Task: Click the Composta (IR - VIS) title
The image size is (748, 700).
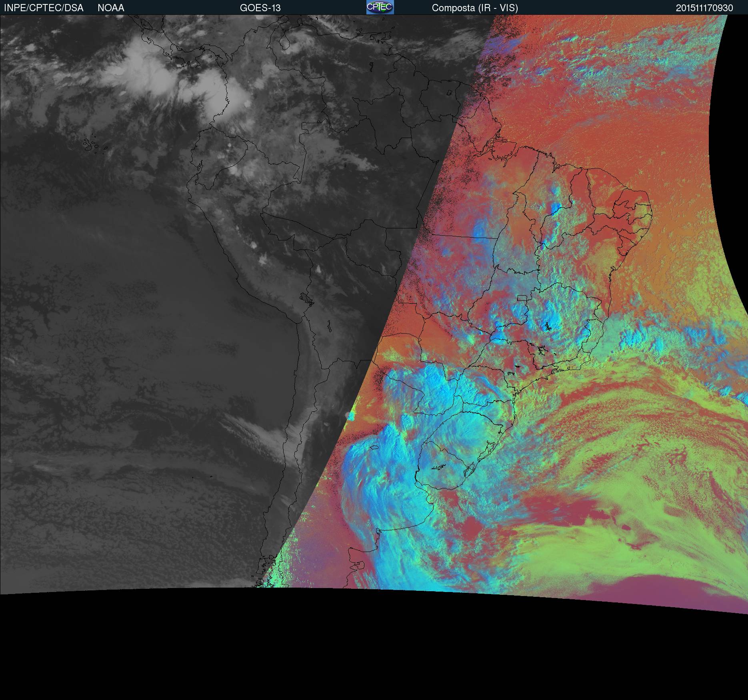Action: [475, 8]
